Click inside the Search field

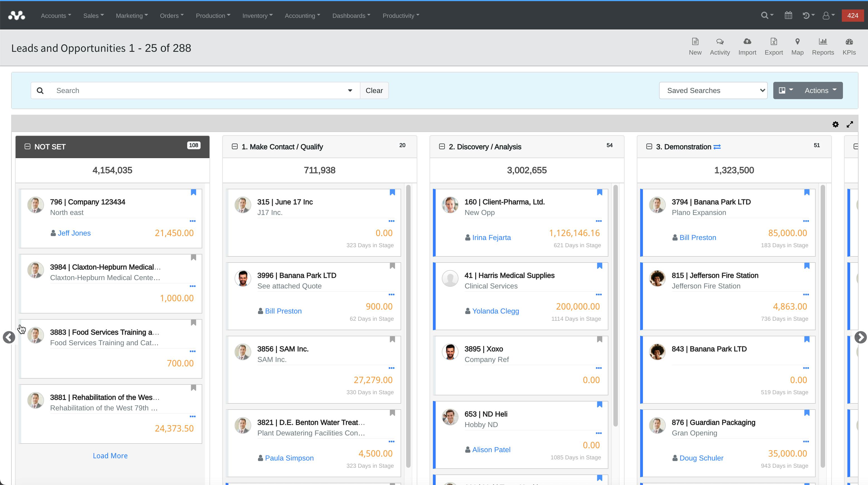pyautogui.click(x=169, y=90)
